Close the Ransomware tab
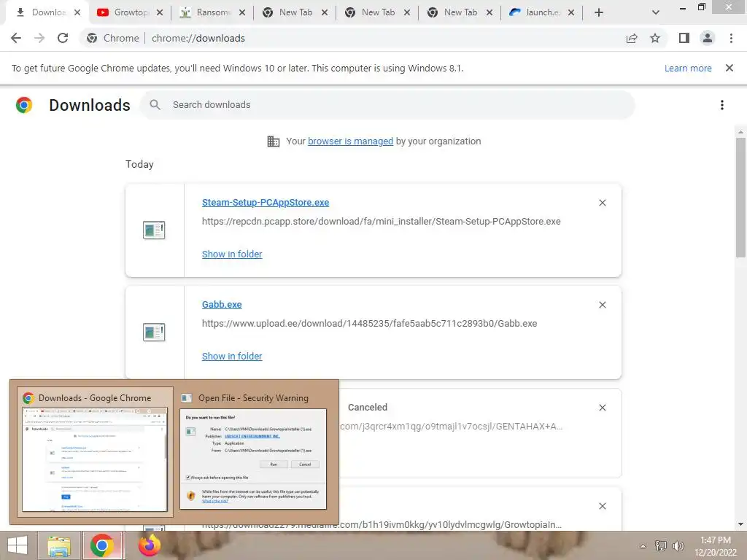 coord(242,12)
